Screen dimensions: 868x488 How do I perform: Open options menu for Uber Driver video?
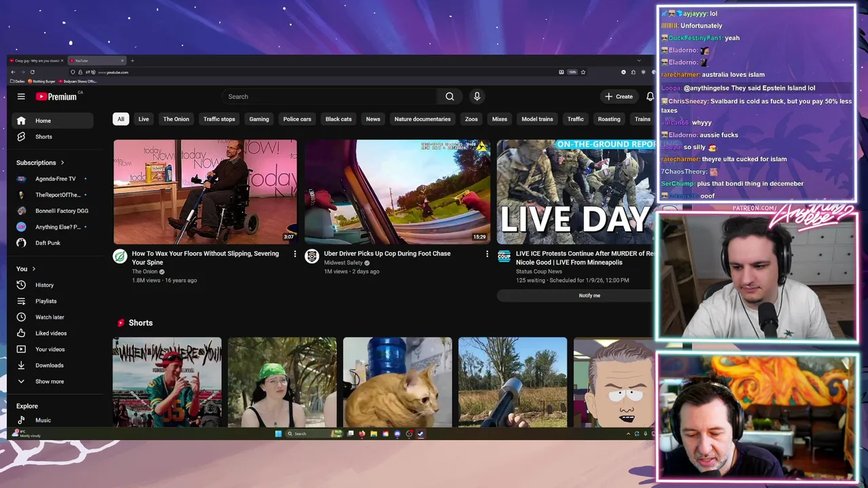click(x=486, y=253)
